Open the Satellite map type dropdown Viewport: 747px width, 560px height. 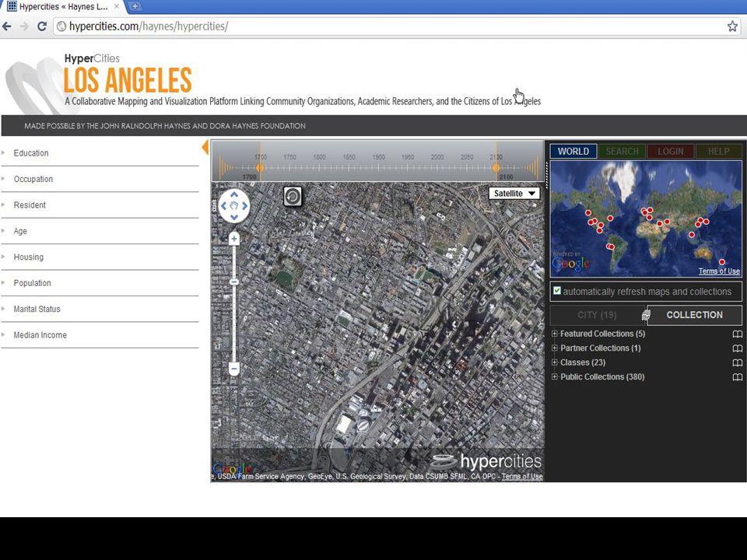coord(514,194)
